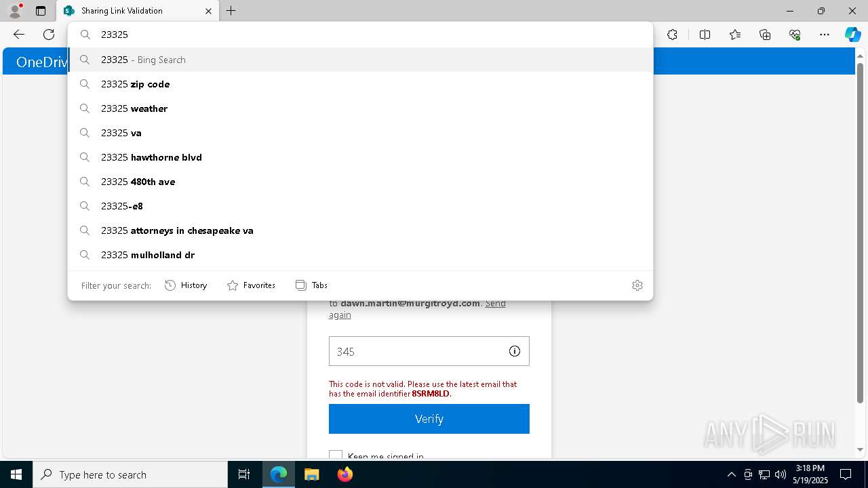Open Collections toolbar icon
This screenshot has width=868, height=488.
[765, 35]
